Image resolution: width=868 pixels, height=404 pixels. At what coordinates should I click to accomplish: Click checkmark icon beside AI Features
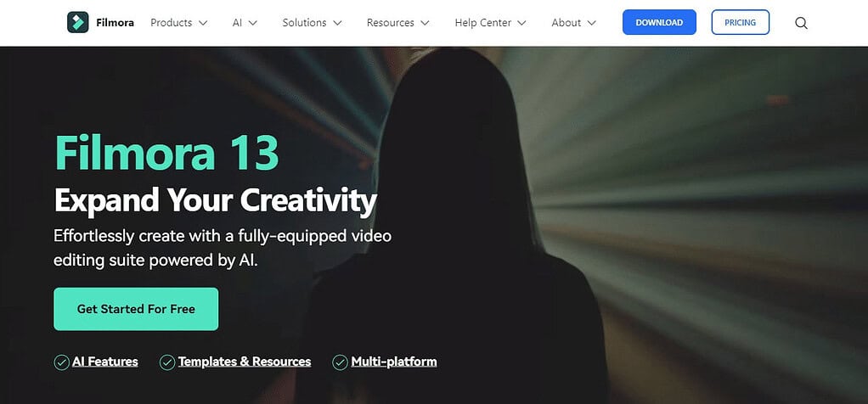(61, 362)
